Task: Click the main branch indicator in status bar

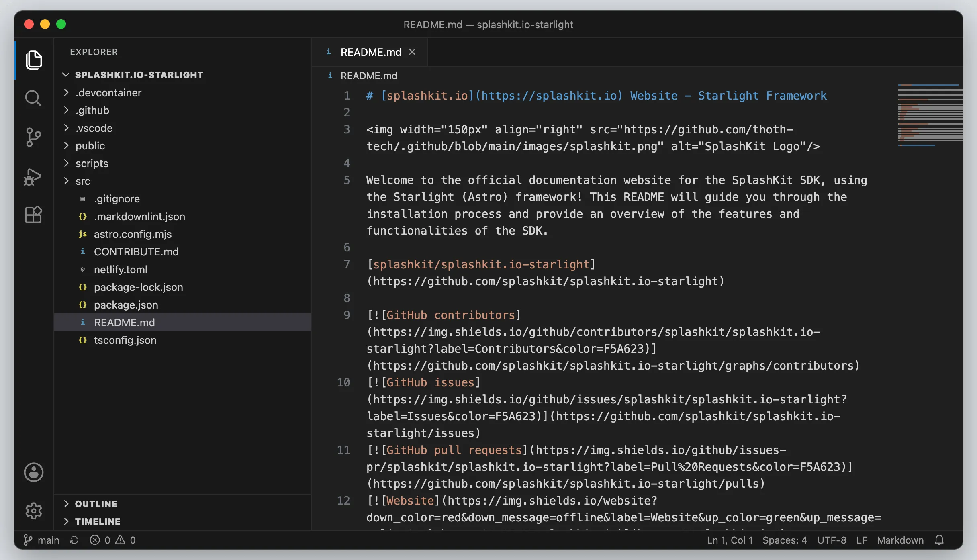Action: point(41,540)
